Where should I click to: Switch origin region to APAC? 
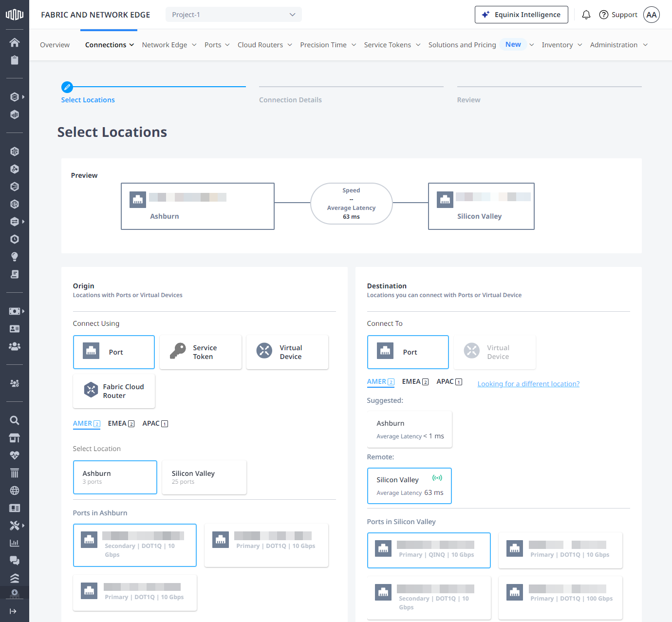(155, 423)
